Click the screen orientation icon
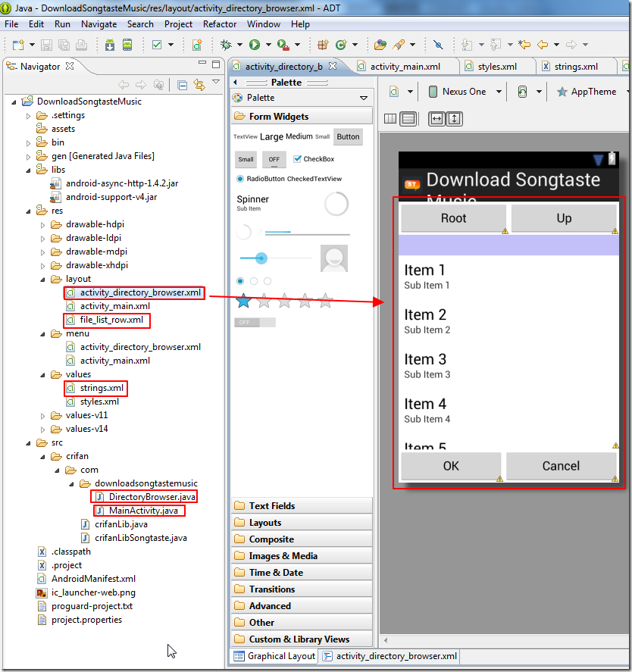 click(522, 91)
